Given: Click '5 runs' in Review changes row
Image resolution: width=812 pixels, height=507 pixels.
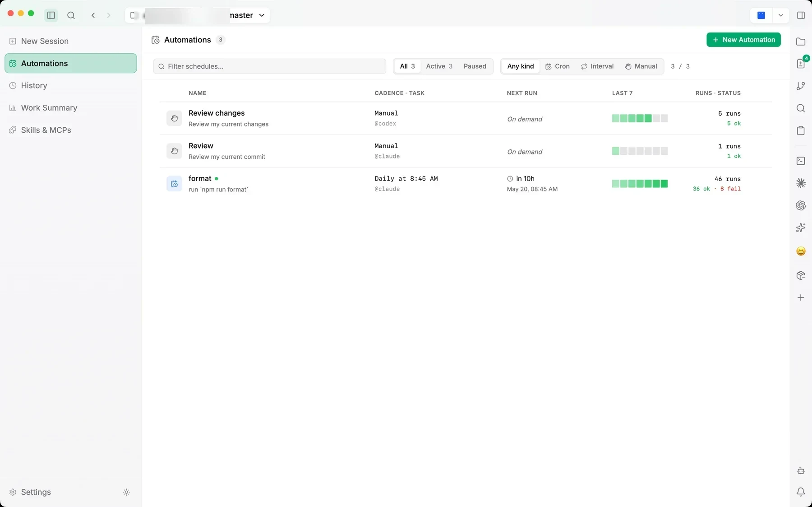Looking at the screenshot, I should coord(729,113).
